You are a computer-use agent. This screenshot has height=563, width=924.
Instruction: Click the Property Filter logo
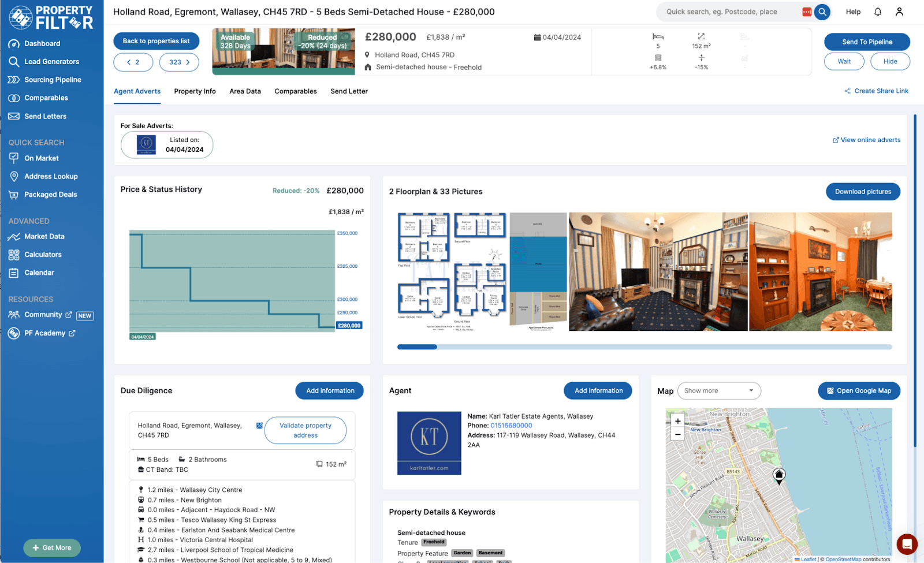pyautogui.click(x=51, y=17)
